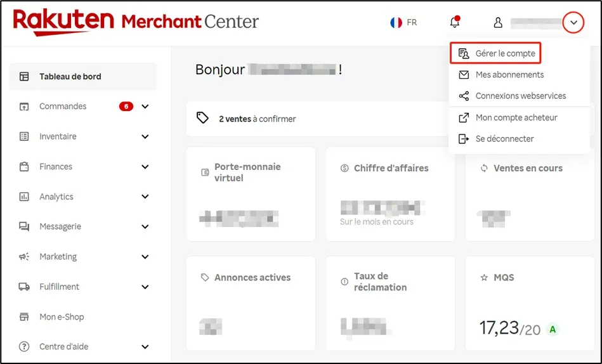This screenshot has height=364, width=602.
Task: Click the envelope icon for Mes abonnements
Action: coord(464,74)
